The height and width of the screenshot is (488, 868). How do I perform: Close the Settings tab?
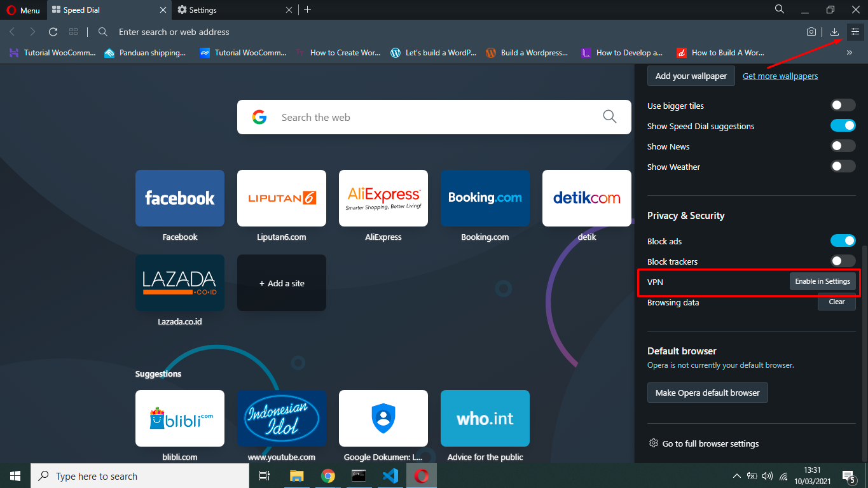coord(289,10)
